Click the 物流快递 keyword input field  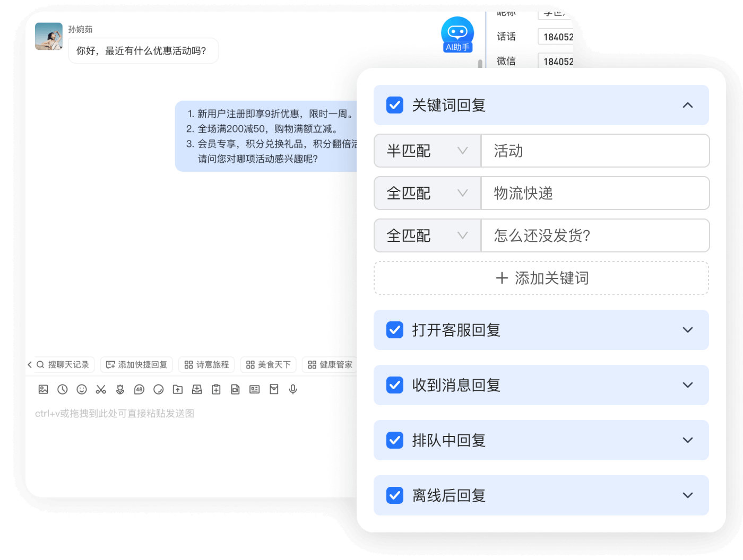[x=594, y=194]
